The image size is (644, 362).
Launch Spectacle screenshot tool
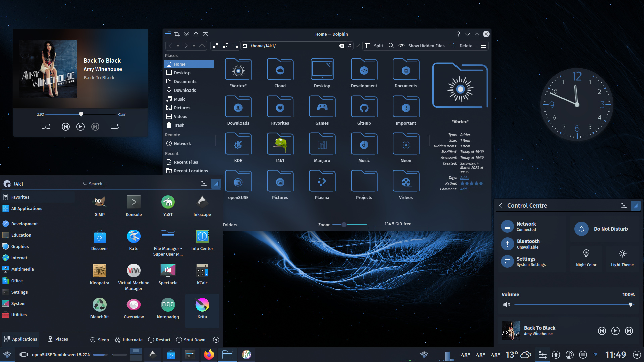[168, 275]
